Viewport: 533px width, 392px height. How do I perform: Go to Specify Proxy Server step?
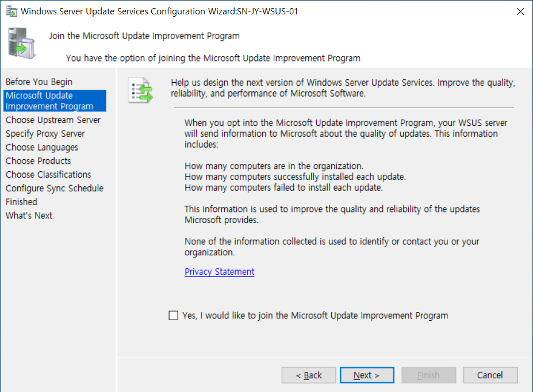(x=45, y=134)
